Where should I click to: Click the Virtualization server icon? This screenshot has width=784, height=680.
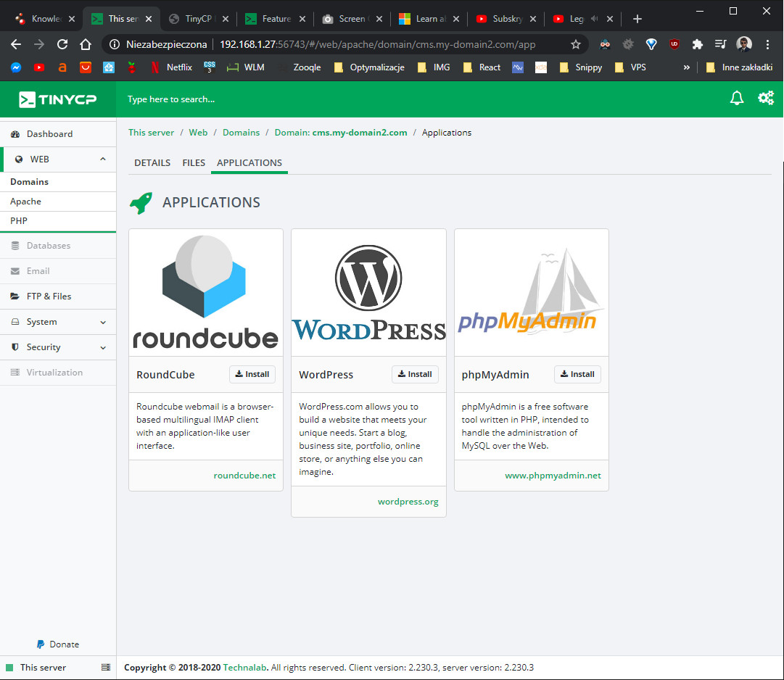point(15,372)
